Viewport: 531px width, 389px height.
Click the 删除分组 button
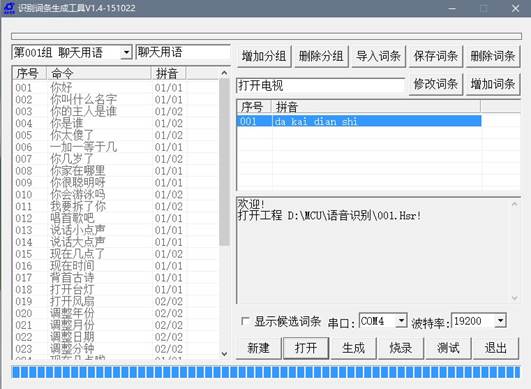321,56
